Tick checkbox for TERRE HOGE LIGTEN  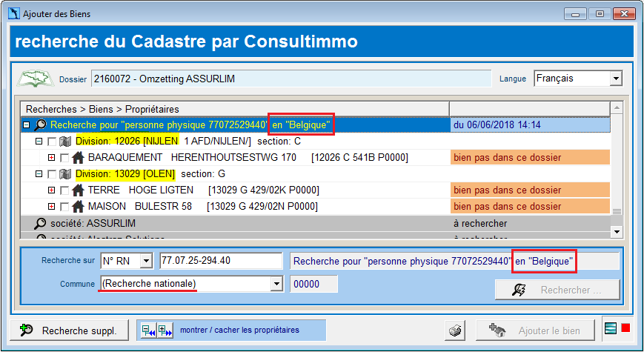click(x=64, y=190)
